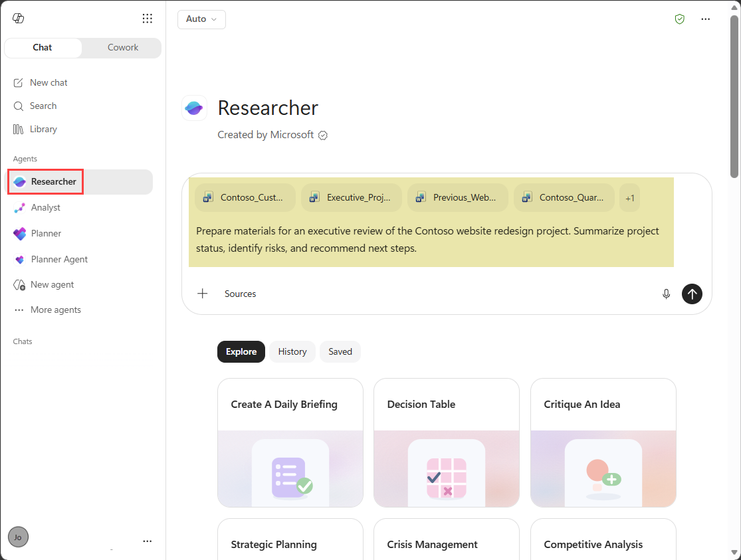Viewport: 741px width, 560px height.
Task: Click the Agents section label
Action: tap(25, 159)
